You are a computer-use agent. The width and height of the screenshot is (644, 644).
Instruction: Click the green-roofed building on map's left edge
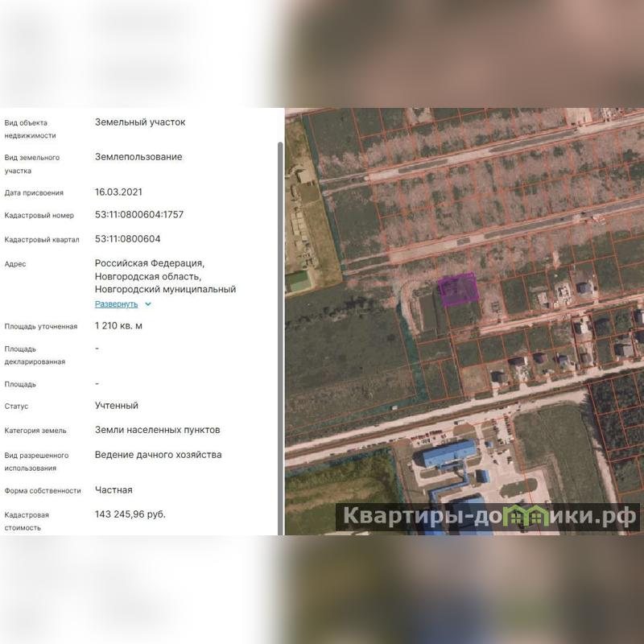[x=299, y=280]
